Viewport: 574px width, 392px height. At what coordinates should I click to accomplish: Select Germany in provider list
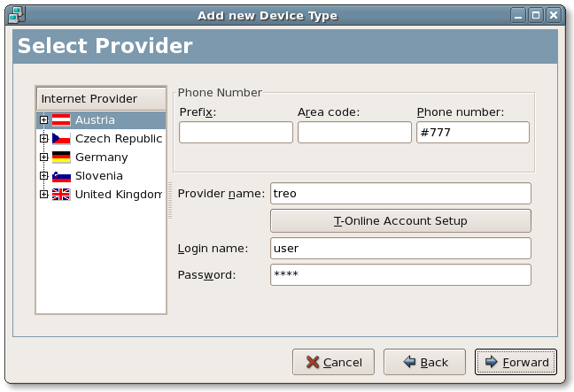pyautogui.click(x=101, y=158)
